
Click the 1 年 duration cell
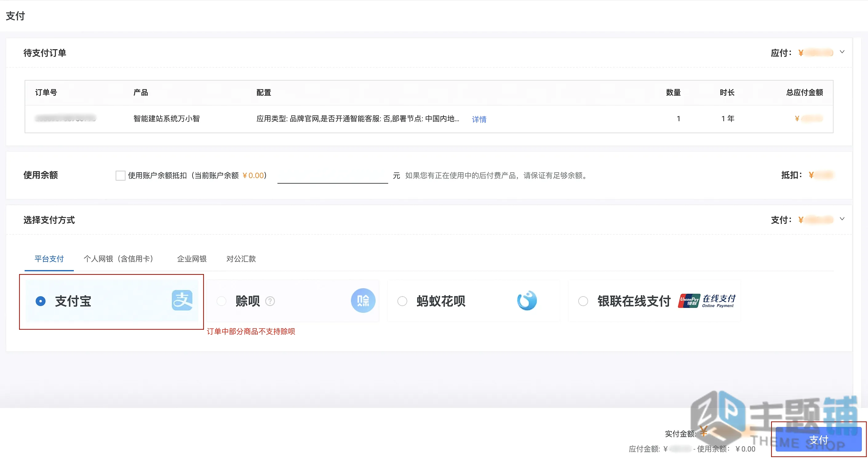tap(728, 119)
